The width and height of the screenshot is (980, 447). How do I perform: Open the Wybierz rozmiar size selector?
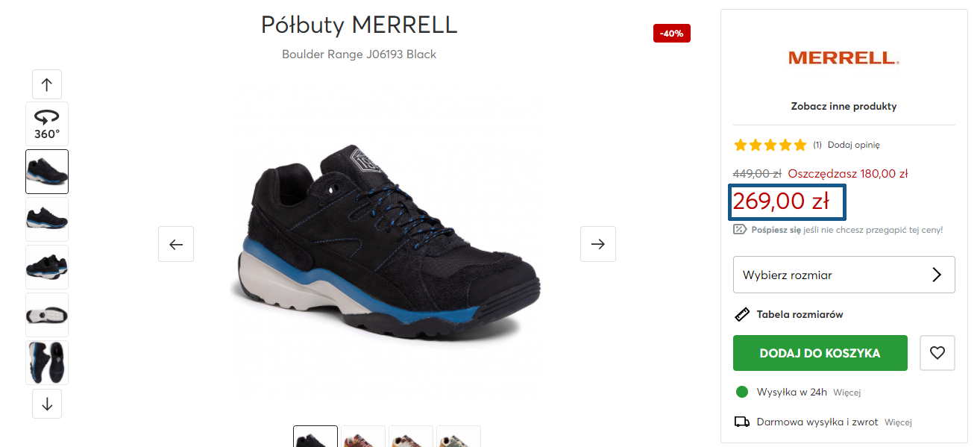pyautogui.click(x=844, y=275)
